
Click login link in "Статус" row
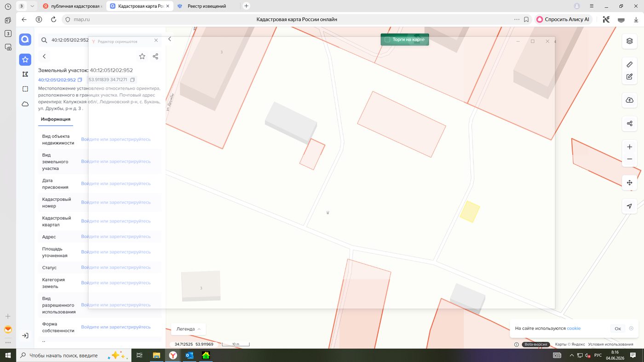[x=116, y=267]
